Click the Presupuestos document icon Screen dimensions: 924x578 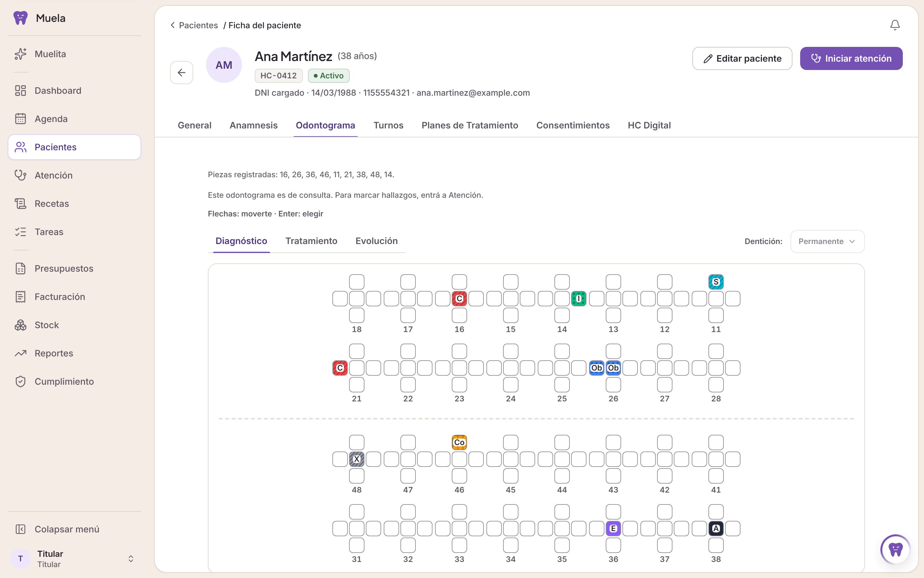(20, 268)
